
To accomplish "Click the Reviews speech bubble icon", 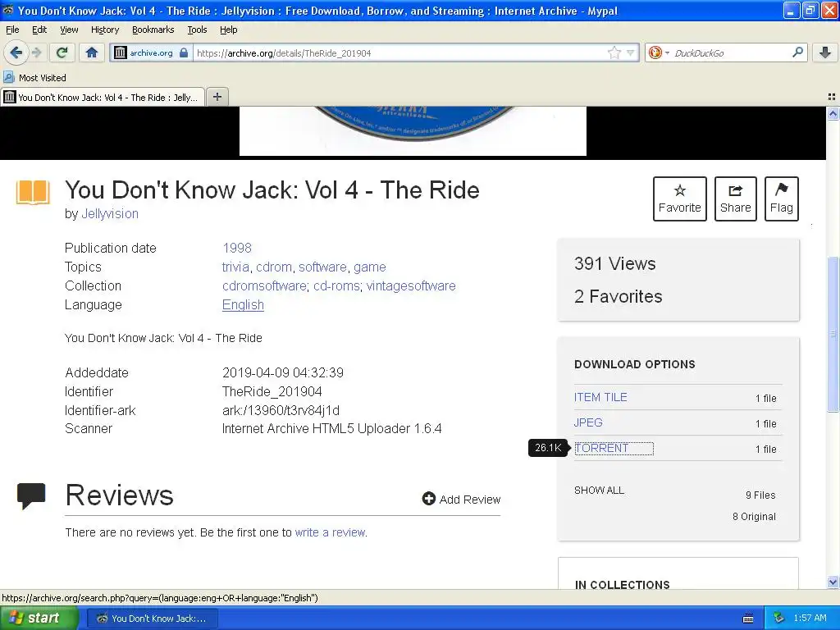I will [x=31, y=495].
